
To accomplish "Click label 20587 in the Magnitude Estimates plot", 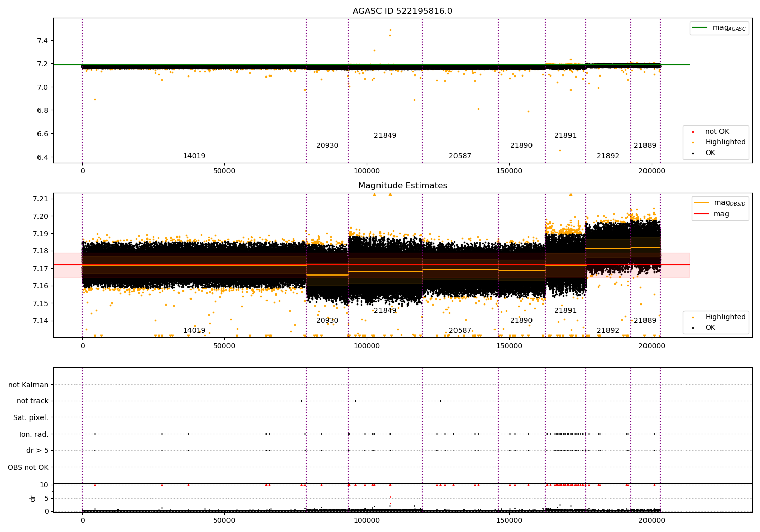I will (x=460, y=331).
